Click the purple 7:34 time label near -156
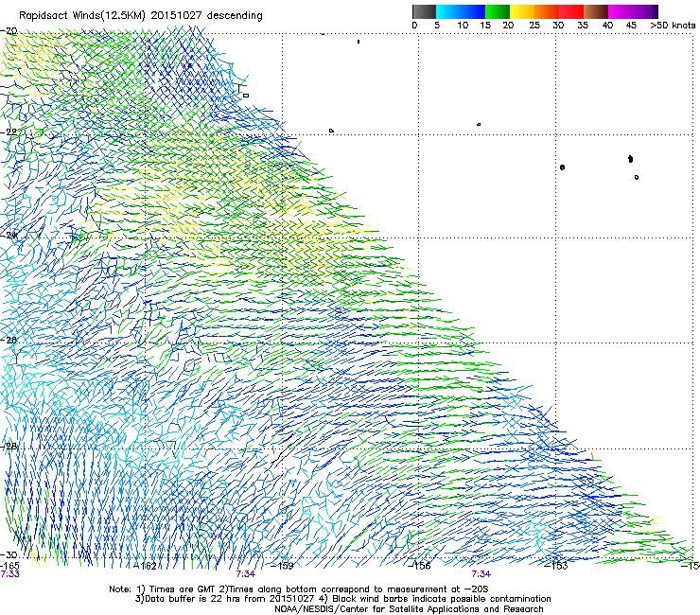 [x=481, y=574]
